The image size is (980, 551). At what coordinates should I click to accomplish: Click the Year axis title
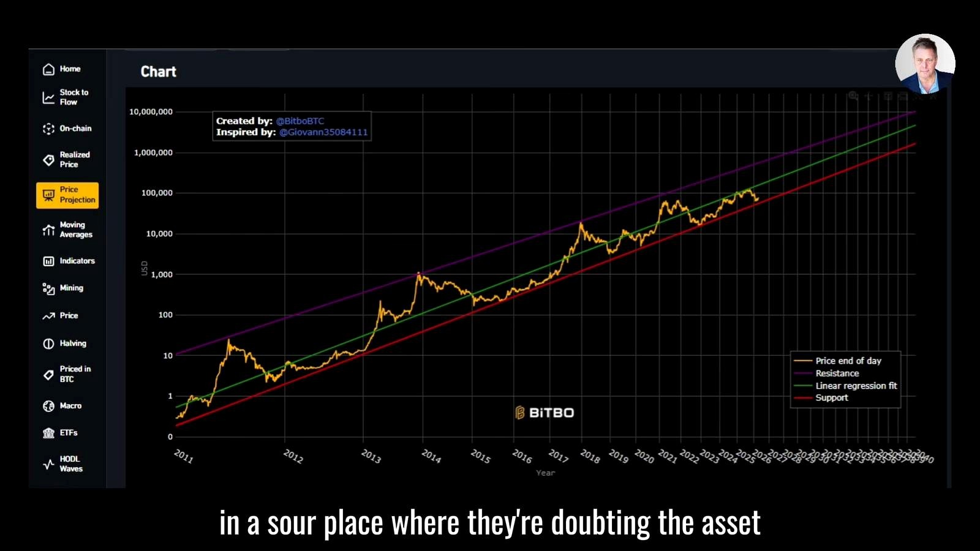545,473
